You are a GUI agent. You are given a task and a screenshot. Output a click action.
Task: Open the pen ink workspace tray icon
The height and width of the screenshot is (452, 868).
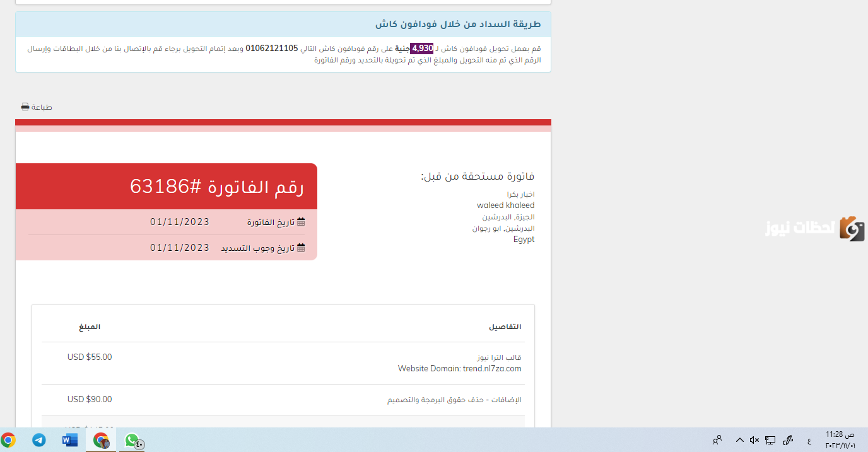tap(788, 440)
